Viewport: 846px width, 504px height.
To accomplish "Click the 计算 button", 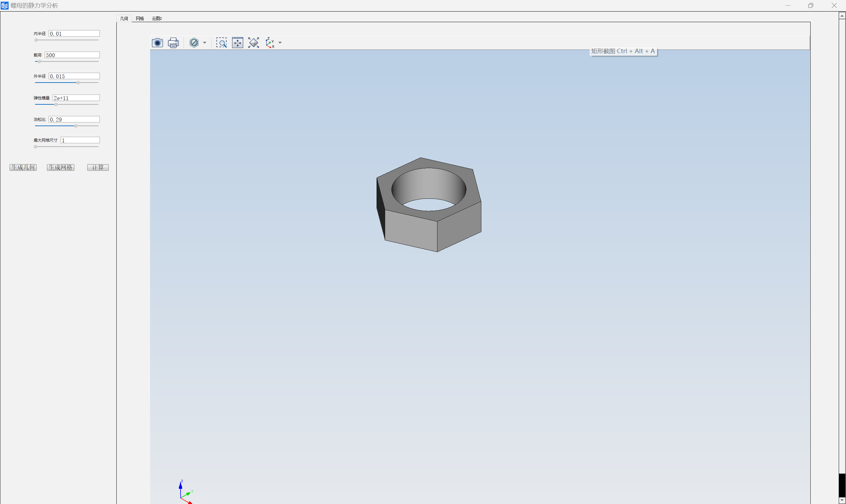I will [98, 167].
